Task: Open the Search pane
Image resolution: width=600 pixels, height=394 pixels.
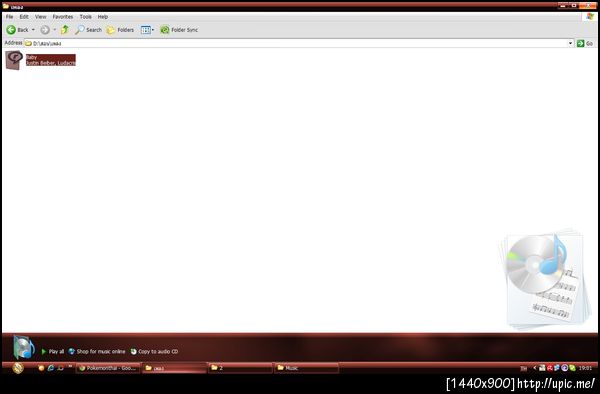Action: (88, 30)
